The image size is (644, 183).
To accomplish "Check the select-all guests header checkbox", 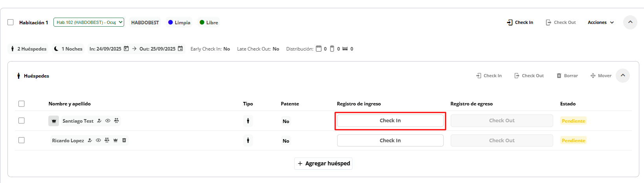I will [22, 104].
